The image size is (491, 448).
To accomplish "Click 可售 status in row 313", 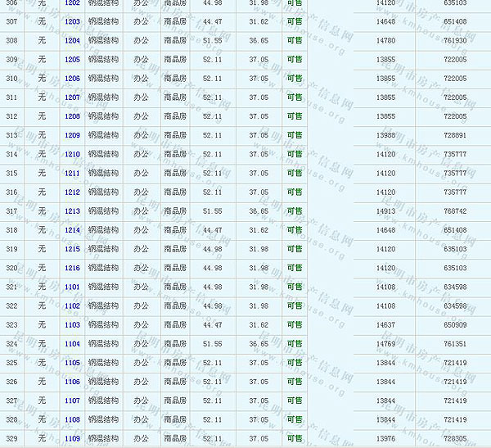I will point(294,135).
